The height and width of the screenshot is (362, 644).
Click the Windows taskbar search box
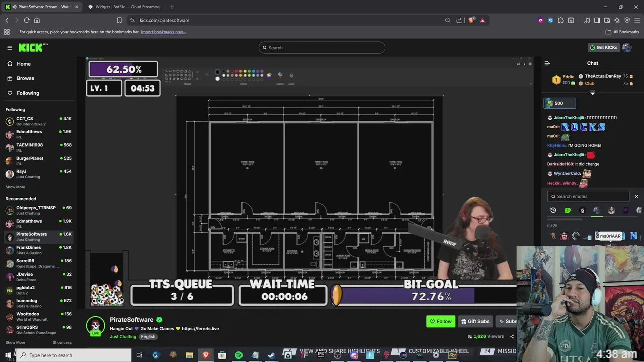click(x=74, y=355)
